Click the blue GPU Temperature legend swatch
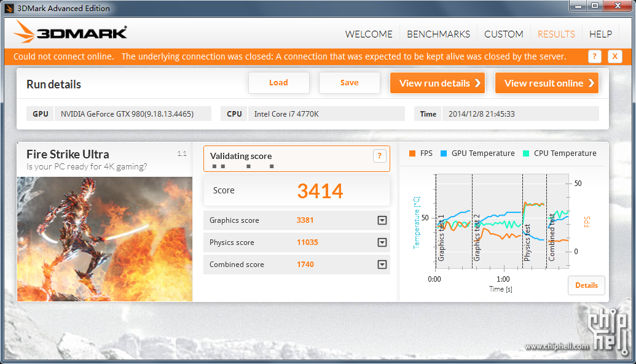636x364 pixels. point(444,153)
